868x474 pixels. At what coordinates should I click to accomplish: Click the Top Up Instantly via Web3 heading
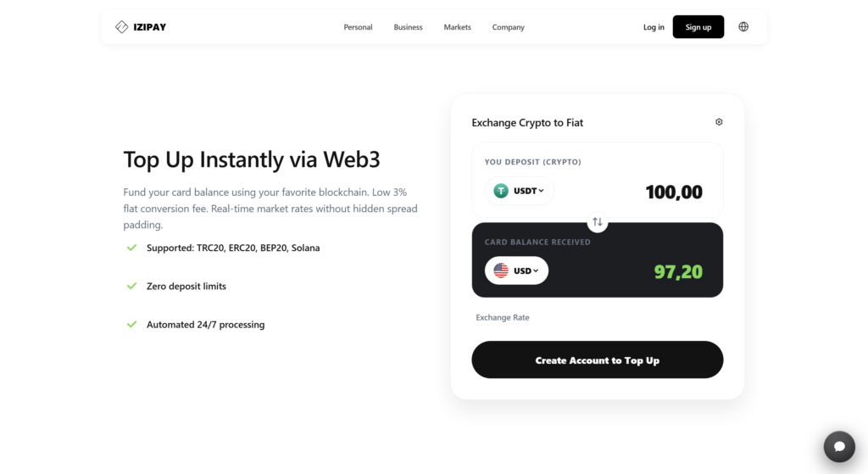tap(251, 159)
